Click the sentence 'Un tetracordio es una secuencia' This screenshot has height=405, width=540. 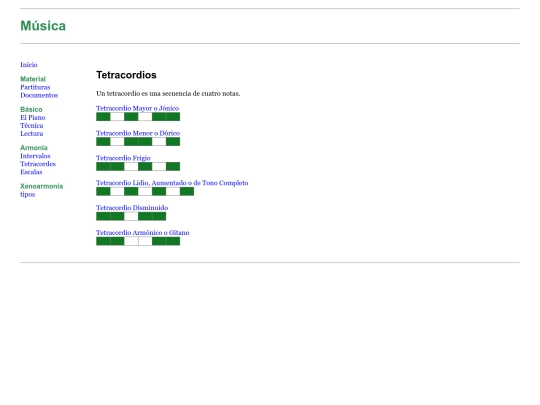pyautogui.click(x=168, y=94)
